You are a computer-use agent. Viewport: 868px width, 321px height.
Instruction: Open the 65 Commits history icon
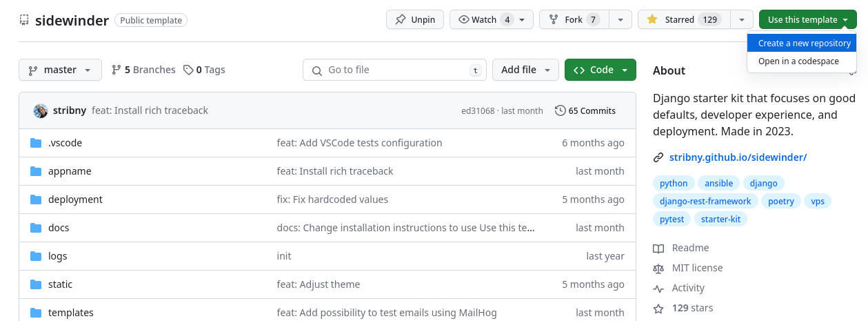561,110
